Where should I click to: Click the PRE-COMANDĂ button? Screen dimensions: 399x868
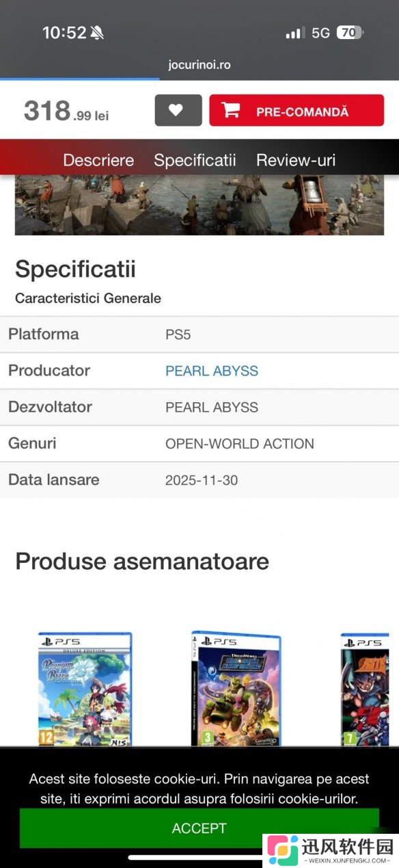(x=297, y=110)
